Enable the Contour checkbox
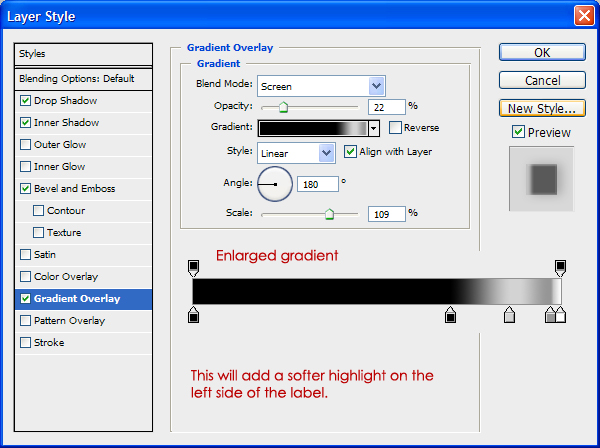The width and height of the screenshot is (600, 448). (x=38, y=211)
